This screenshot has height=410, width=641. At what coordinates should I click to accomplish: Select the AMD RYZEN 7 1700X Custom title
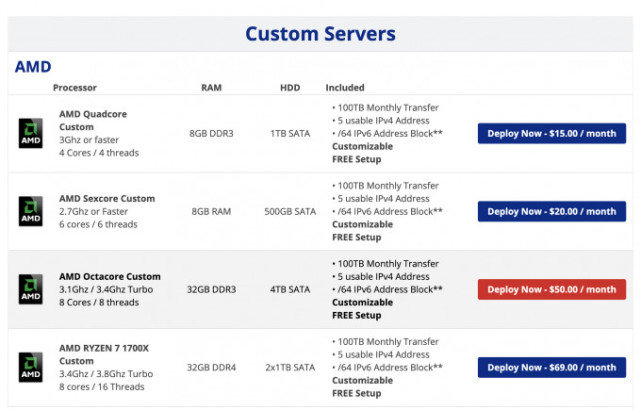click(x=104, y=355)
